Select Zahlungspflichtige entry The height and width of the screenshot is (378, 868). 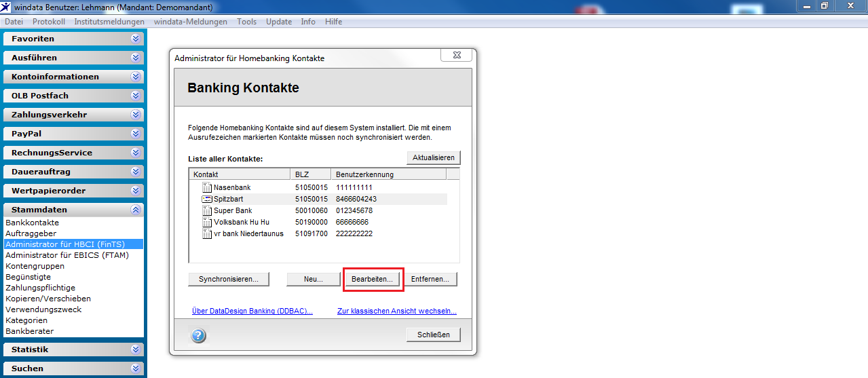coord(40,288)
